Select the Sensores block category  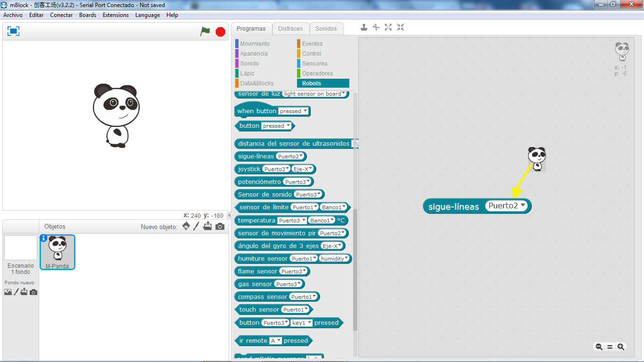[314, 64]
